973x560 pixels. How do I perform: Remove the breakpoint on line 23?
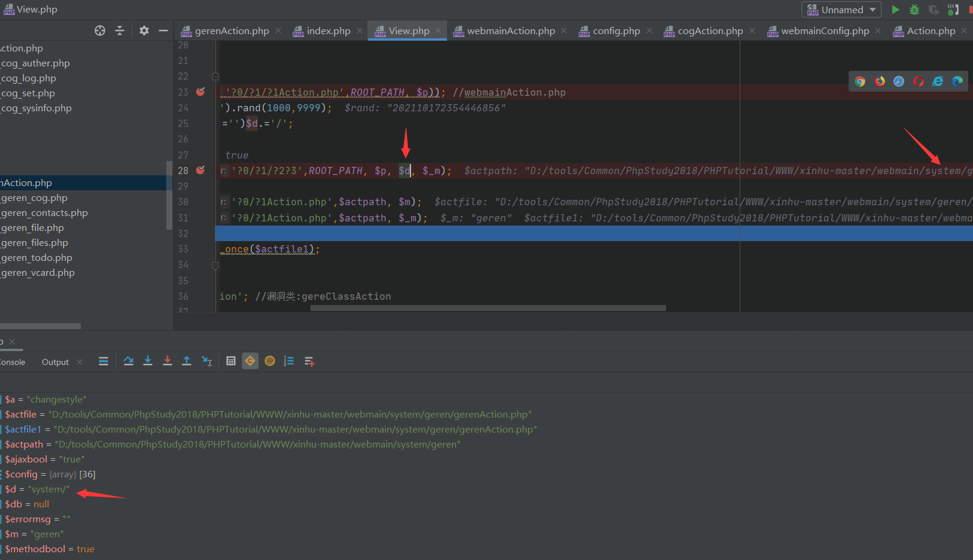[200, 92]
